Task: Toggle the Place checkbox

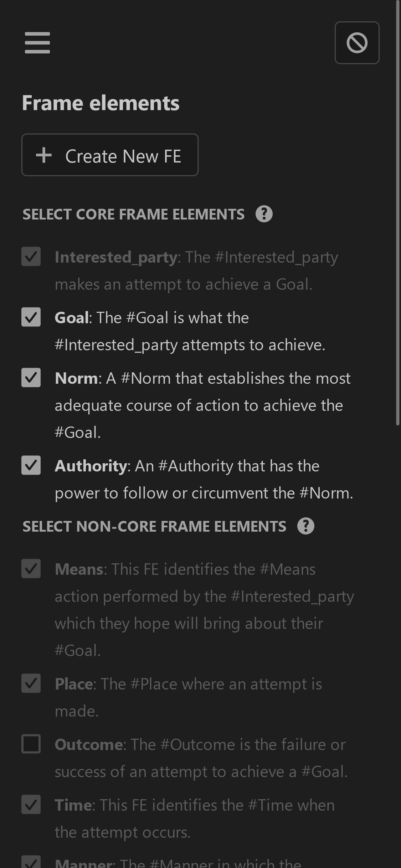Action: (x=31, y=683)
